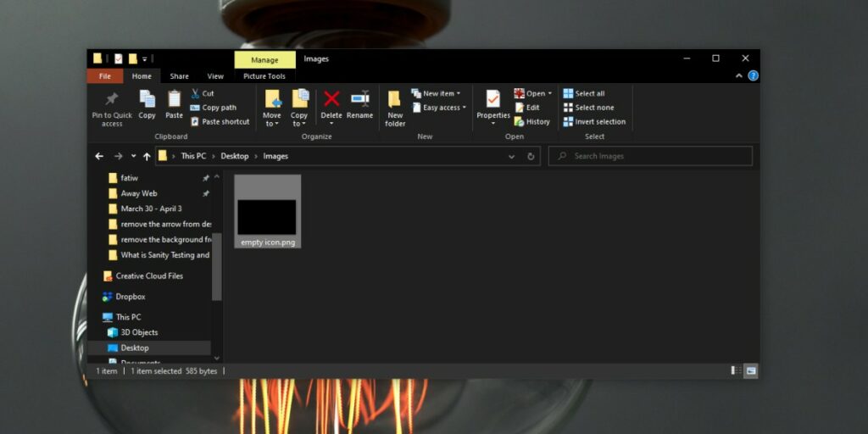Create a New folder

tap(395, 108)
